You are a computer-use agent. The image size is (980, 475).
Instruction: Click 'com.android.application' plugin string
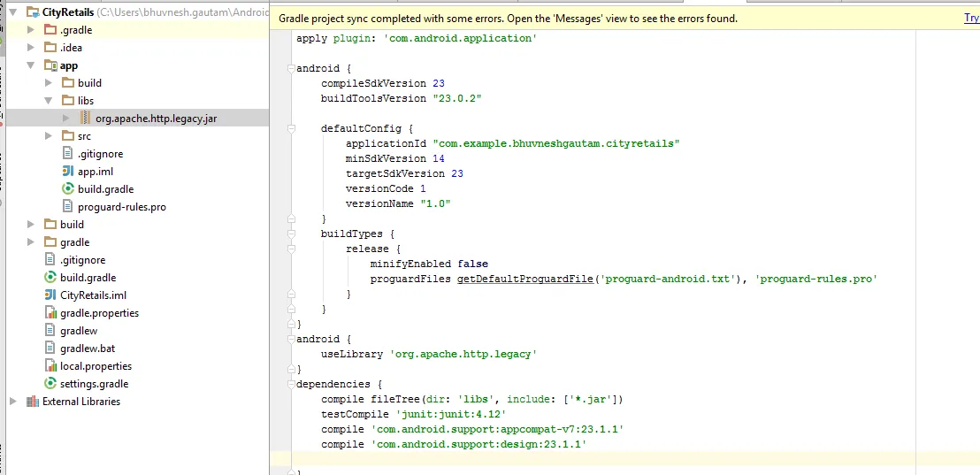(x=460, y=38)
